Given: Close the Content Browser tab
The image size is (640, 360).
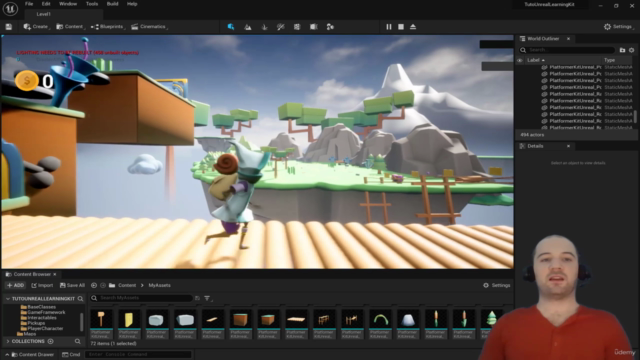Looking at the screenshot, I should point(55,274).
